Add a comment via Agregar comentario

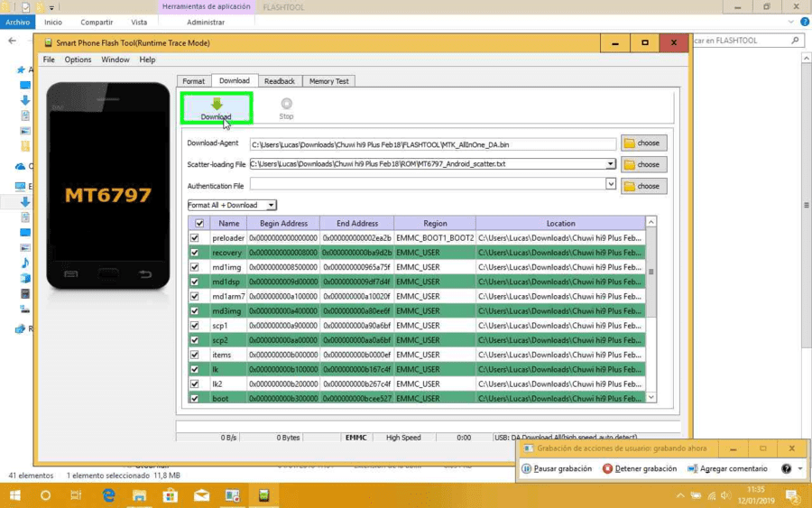point(727,468)
